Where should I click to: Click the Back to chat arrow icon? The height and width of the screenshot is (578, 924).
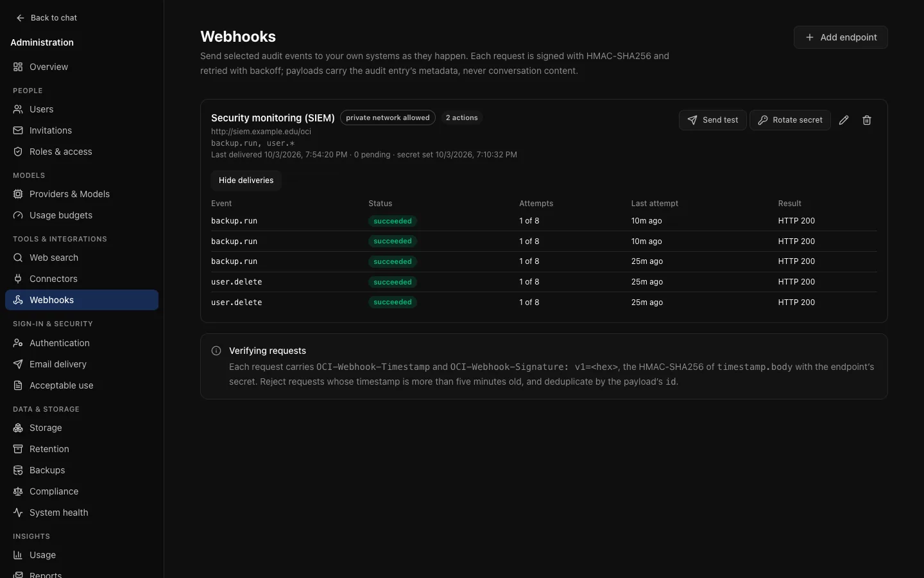point(21,18)
